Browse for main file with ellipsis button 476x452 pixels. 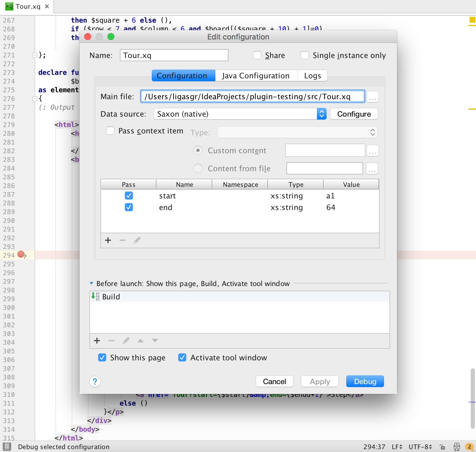point(373,97)
